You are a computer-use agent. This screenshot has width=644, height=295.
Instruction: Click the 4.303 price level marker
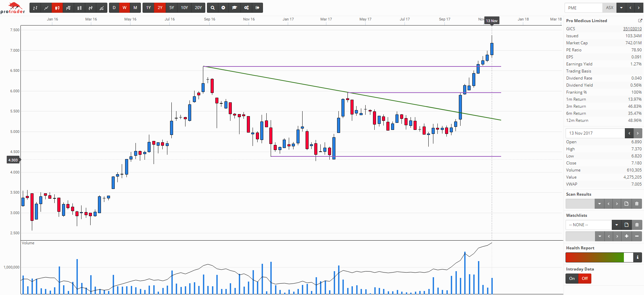[x=13, y=160]
